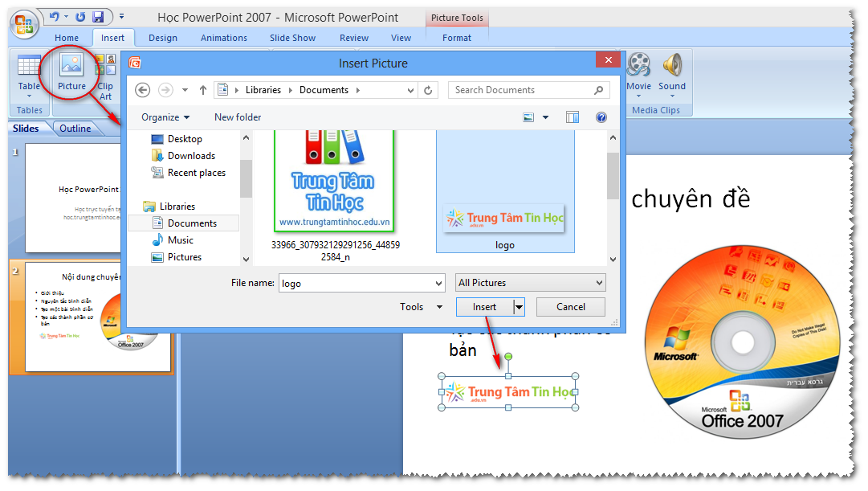Select Libraries in the navigation tree

tap(177, 207)
